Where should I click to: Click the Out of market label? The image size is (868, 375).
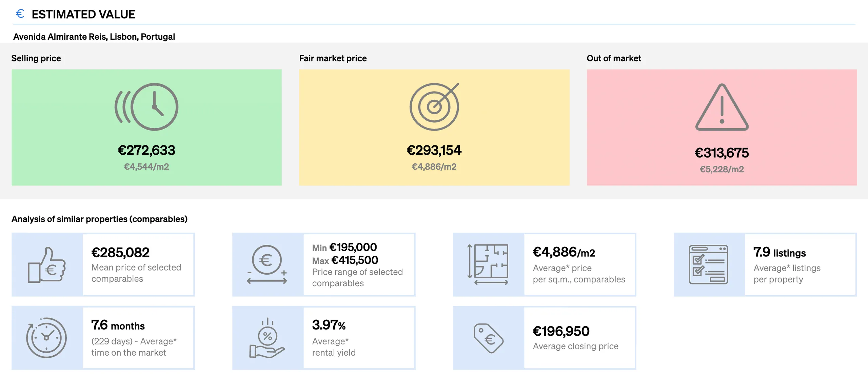(x=614, y=58)
